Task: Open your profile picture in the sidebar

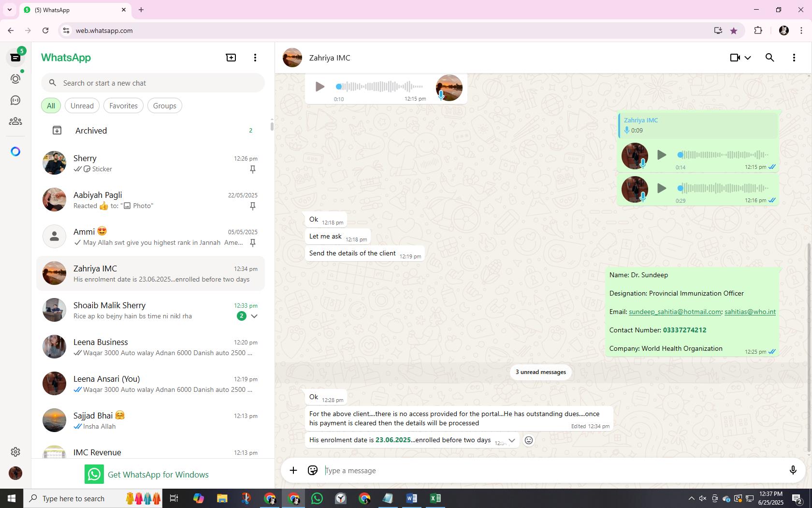Action: click(15, 473)
